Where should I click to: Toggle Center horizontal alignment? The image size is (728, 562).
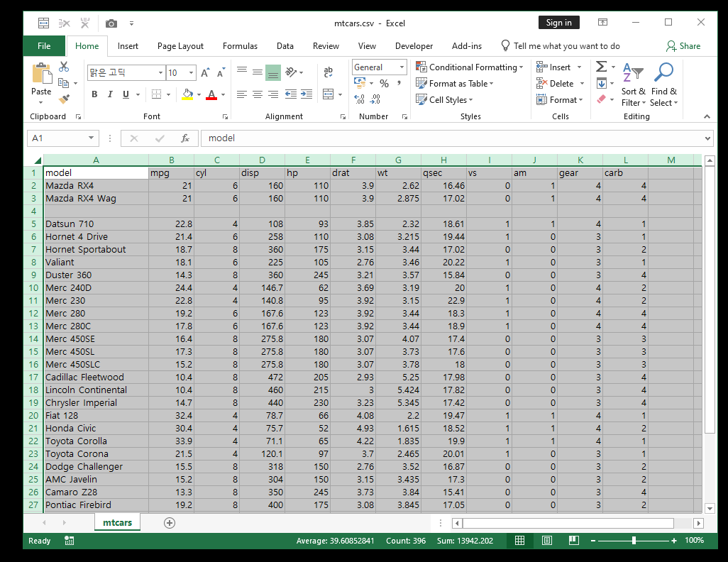coord(258,94)
